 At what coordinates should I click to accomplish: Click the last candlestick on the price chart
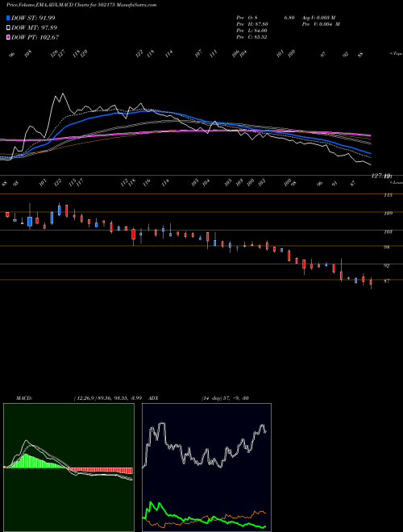[x=371, y=282]
